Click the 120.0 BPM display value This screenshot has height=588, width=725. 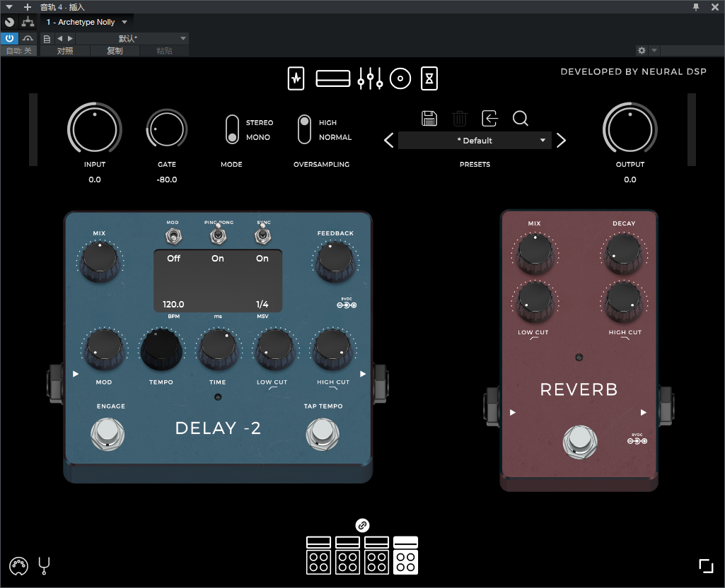[x=173, y=305]
